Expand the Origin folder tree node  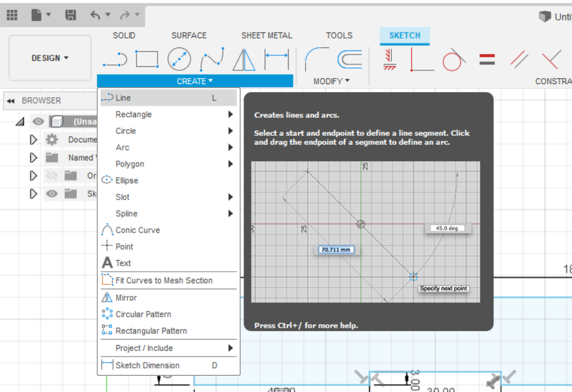(33, 176)
